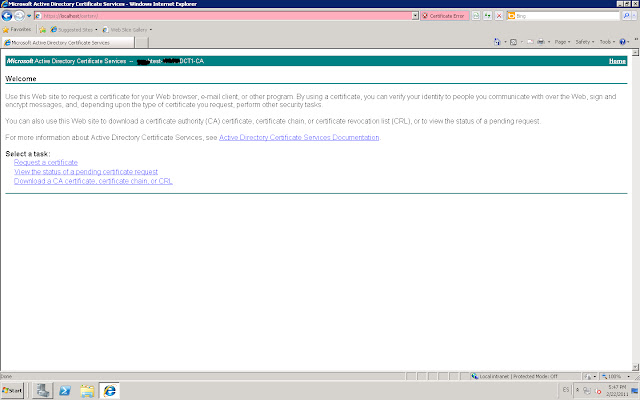Click the Bing provider icon in search box

pyautogui.click(x=511, y=16)
